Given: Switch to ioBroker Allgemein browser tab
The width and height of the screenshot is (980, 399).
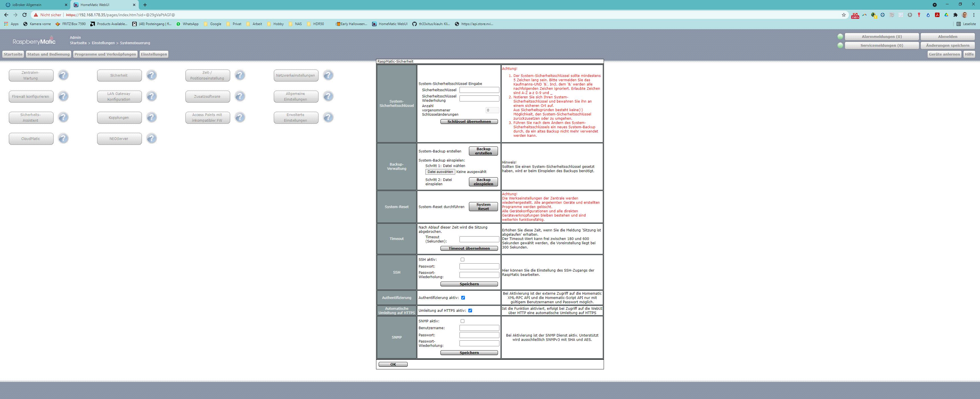Looking at the screenshot, I should 34,5.
